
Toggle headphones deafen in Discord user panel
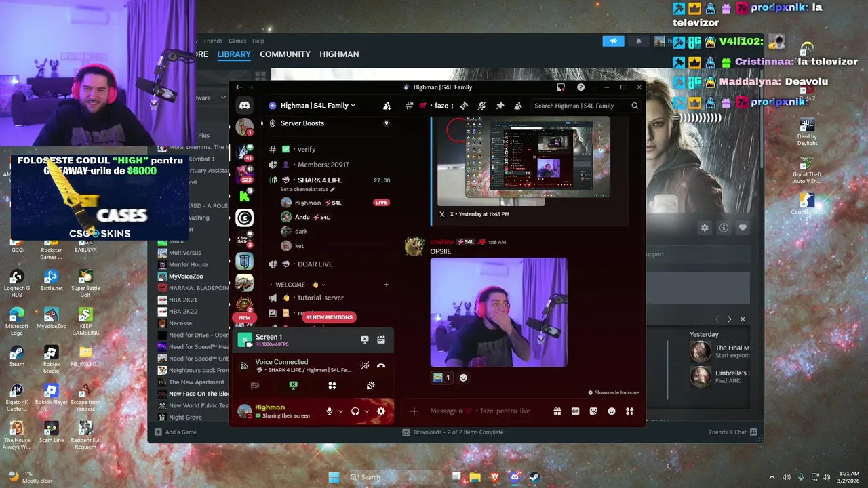tap(355, 411)
